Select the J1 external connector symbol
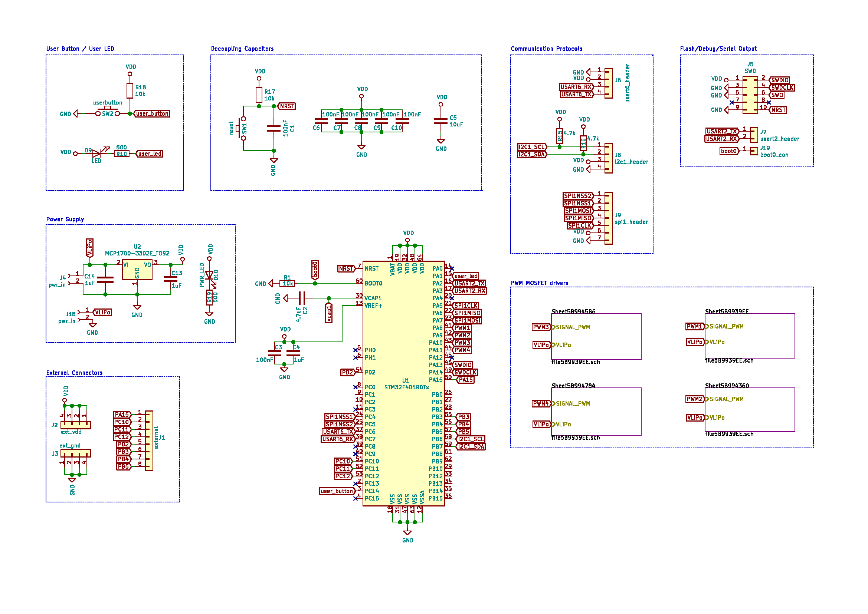 tap(149, 440)
